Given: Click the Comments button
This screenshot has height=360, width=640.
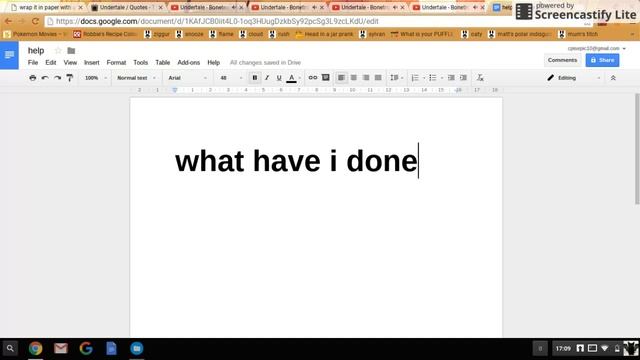Looking at the screenshot, I should coord(562,60).
